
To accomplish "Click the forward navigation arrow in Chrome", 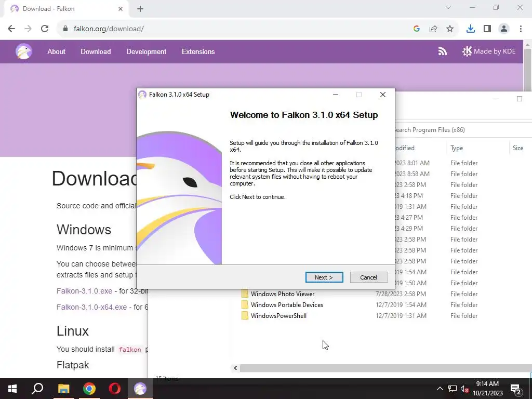I will 28,29.
